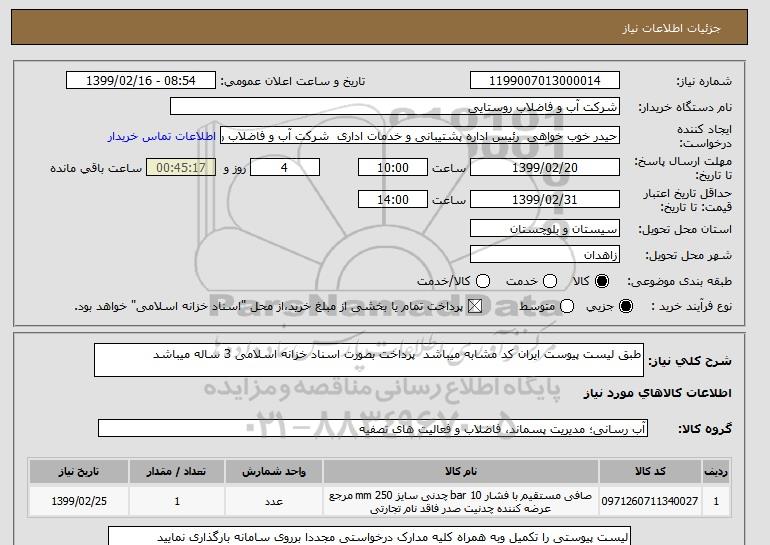Click the واحد شمارش column header
The width and height of the screenshot is (770, 545).
point(274,471)
